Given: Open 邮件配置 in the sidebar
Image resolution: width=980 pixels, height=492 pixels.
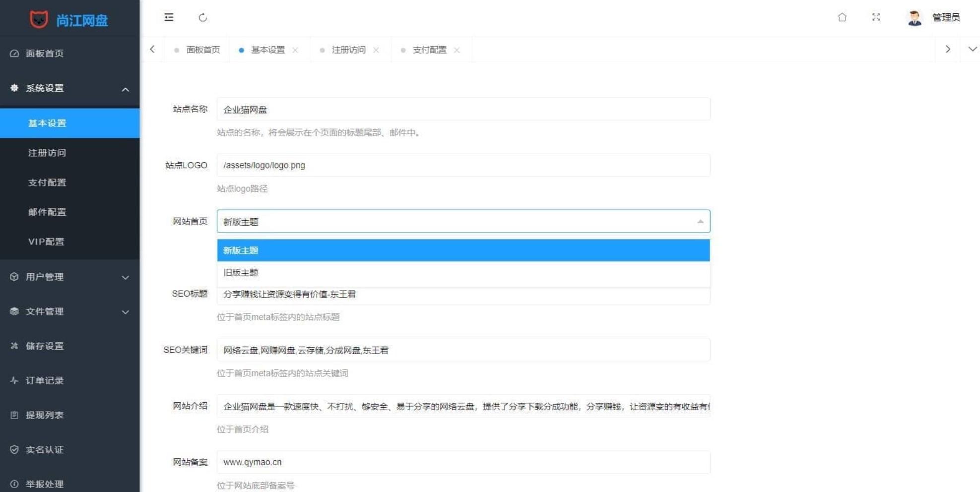Looking at the screenshot, I should 69,212.
